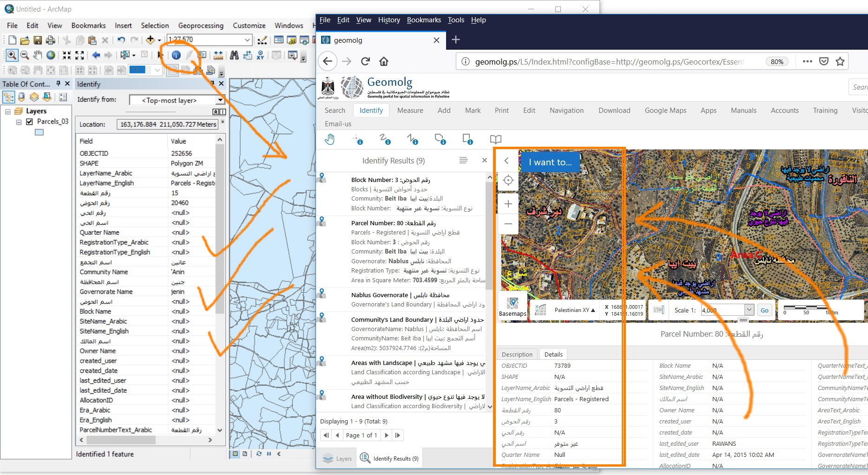Switch to the Google Maps tab
The width and height of the screenshot is (868, 475).
coord(665,111)
